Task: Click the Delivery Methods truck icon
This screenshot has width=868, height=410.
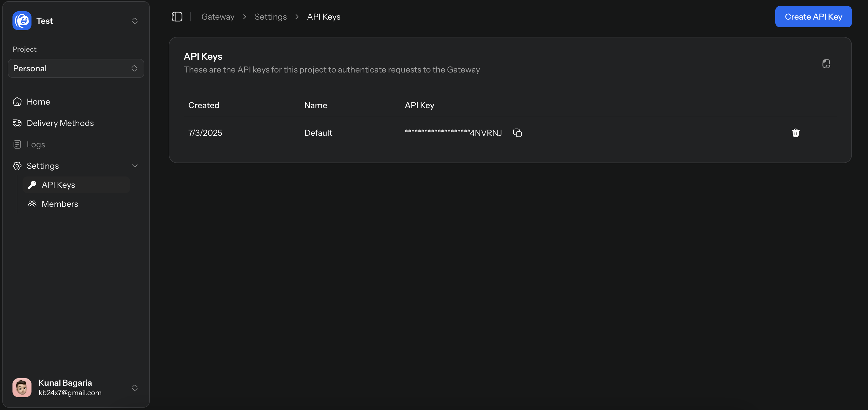Action: pos(17,123)
